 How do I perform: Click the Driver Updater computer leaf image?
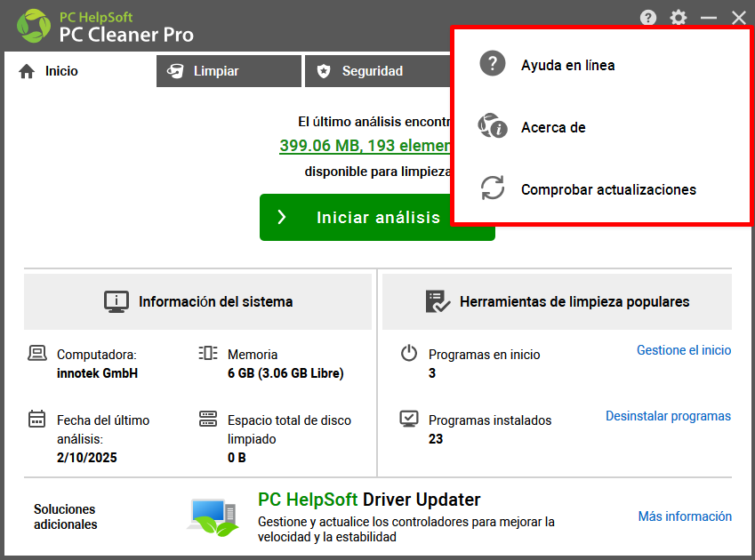[213, 517]
